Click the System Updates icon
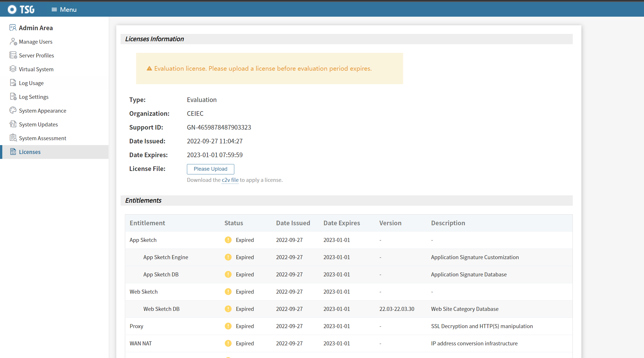This screenshot has width=644, height=358. click(13, 124)
